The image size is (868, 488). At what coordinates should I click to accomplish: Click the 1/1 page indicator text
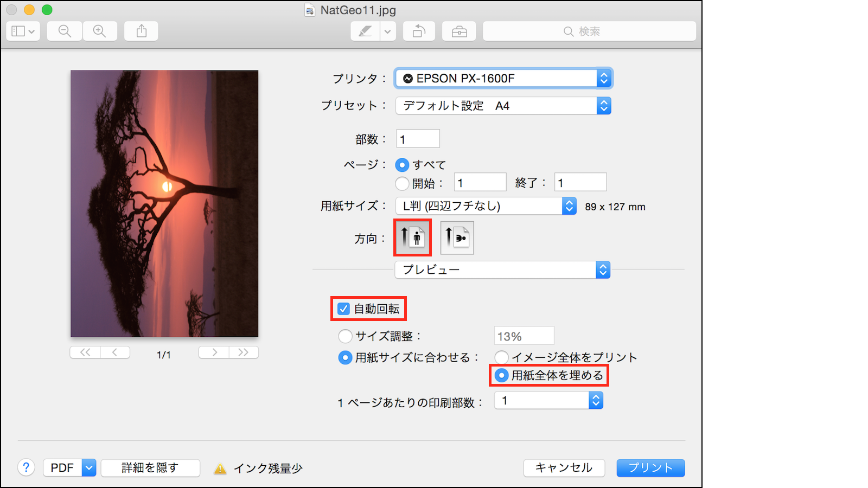(x=164, y=355)
